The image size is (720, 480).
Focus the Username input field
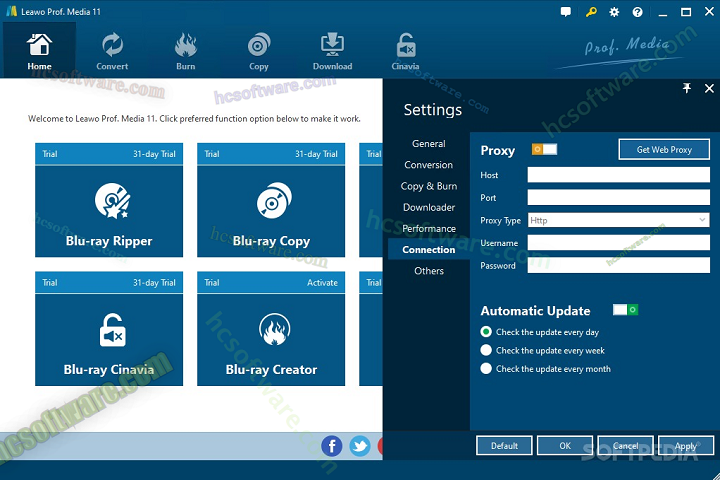(x=619, y=243)
